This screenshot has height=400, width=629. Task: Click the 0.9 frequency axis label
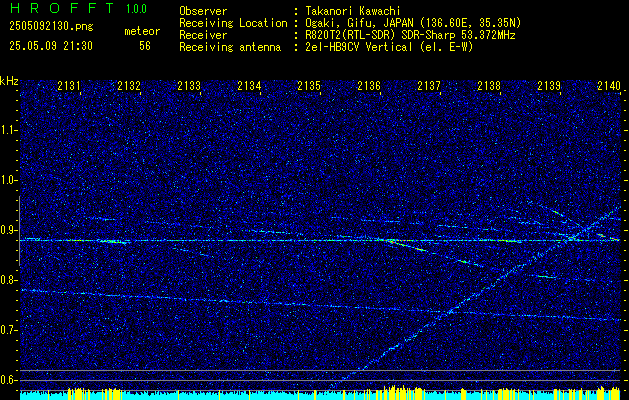tap(9, 230)
